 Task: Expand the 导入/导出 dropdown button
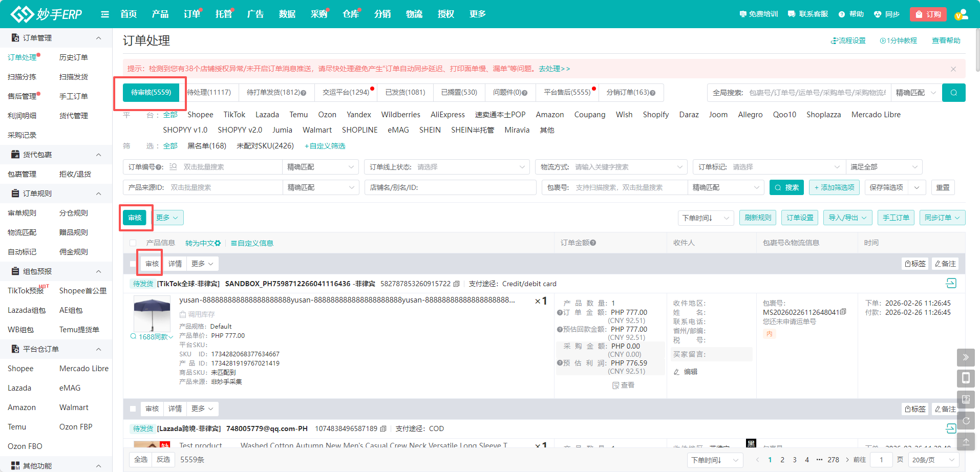[x=847, y=218]
